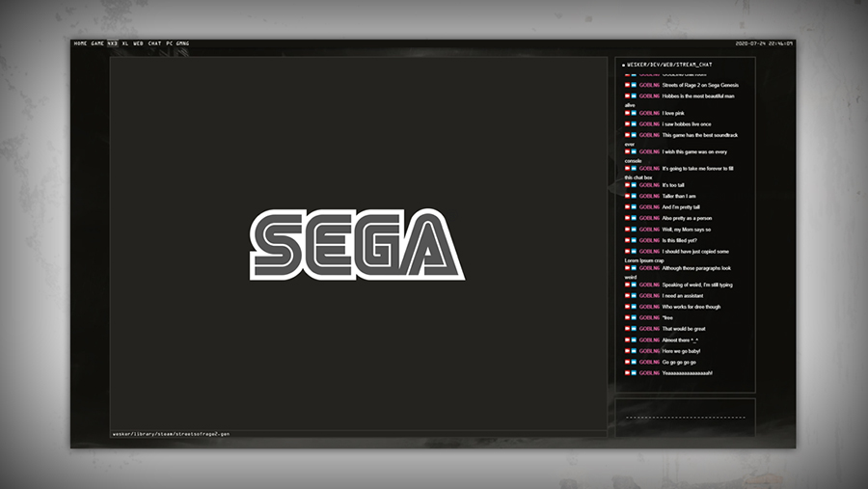Image resolution: width=868 pixels, height=489 pixels.
Task: Open the WEB menu item
Action: (138, 43)
